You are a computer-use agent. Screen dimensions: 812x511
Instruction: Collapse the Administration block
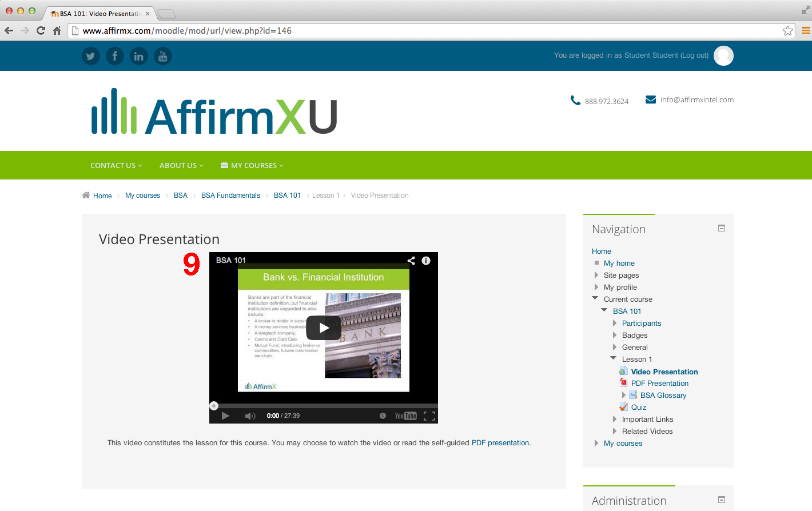click(722, 500)
